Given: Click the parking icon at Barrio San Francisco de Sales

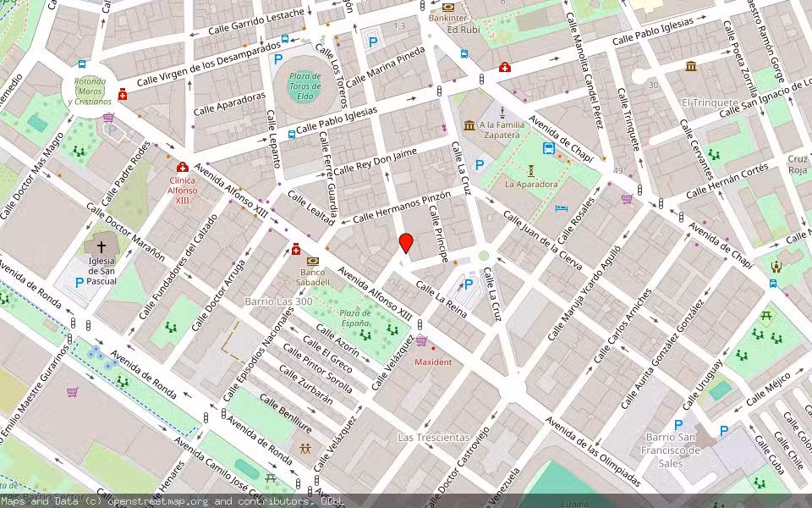Looking at the screenshot, I should (x=678, y=425).
